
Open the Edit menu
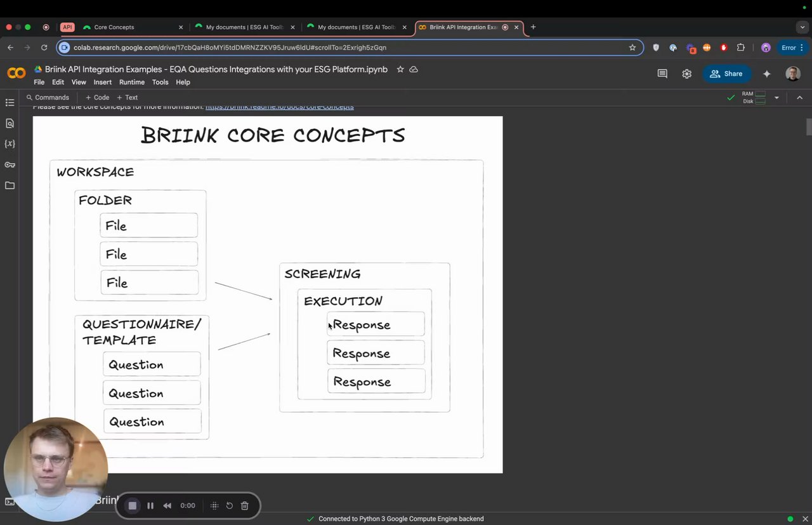[58, 82]
